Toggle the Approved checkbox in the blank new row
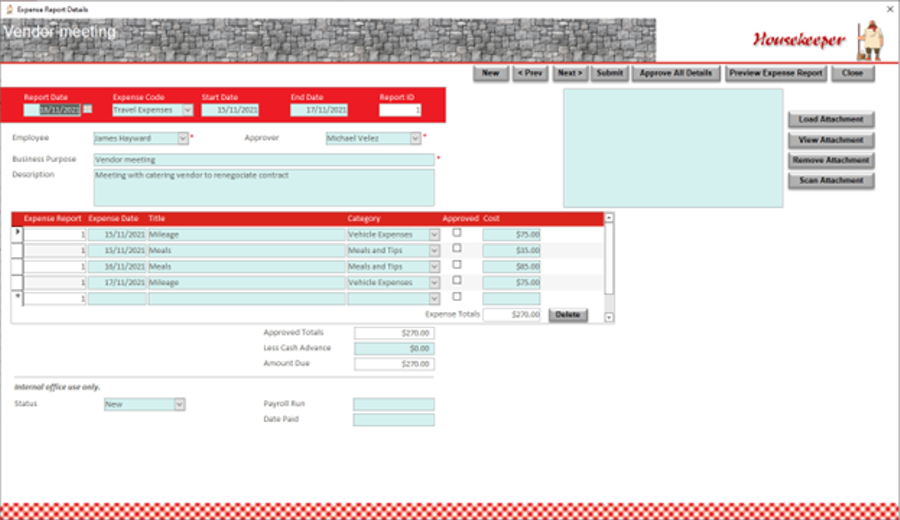Screen dimensions: 900x520 pos(457,297)
